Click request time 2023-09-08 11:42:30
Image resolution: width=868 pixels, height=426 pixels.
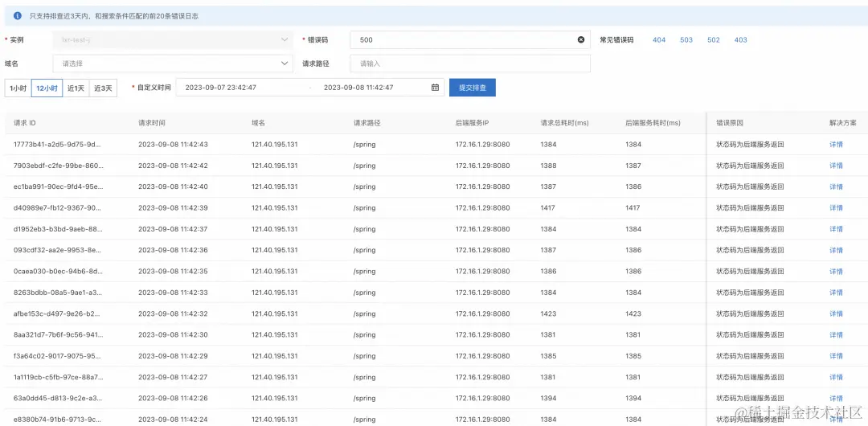click(174, 334)
